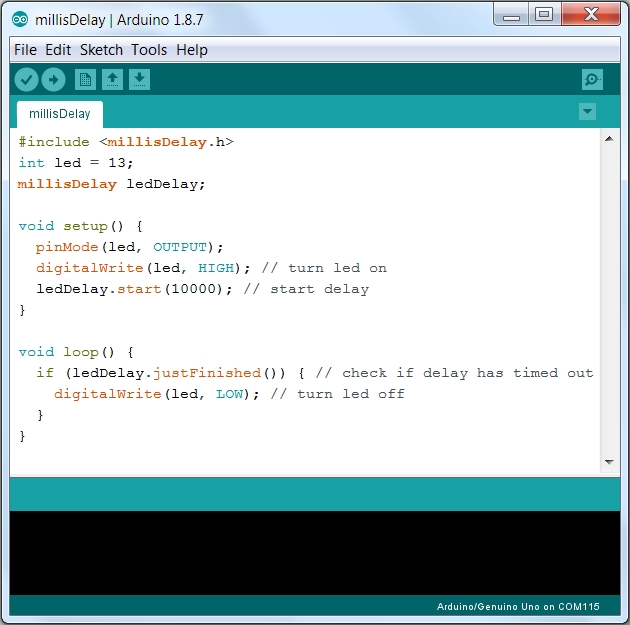Viewport: 630px width, 625px height.
Task: Click 'Arduino/Genuino Uno on COM115' status text
Action: tap(518, 607)
